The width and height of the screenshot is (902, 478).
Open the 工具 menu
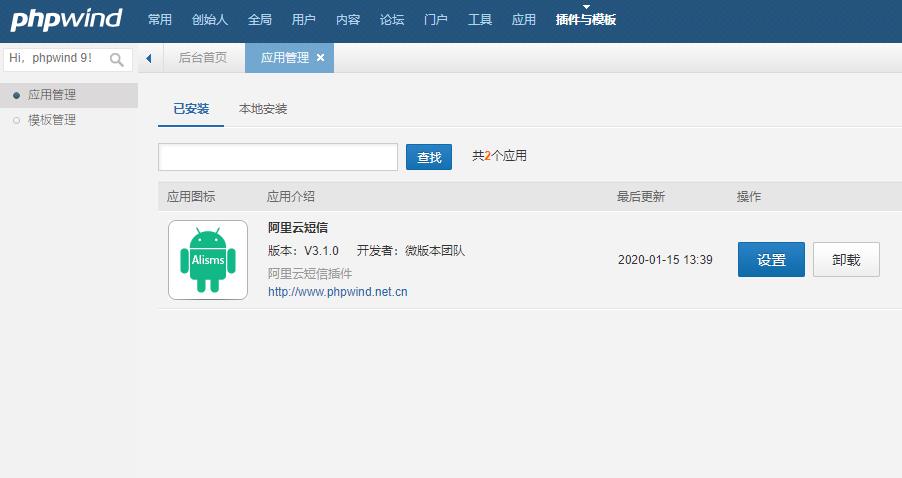[x=480, y=20]
